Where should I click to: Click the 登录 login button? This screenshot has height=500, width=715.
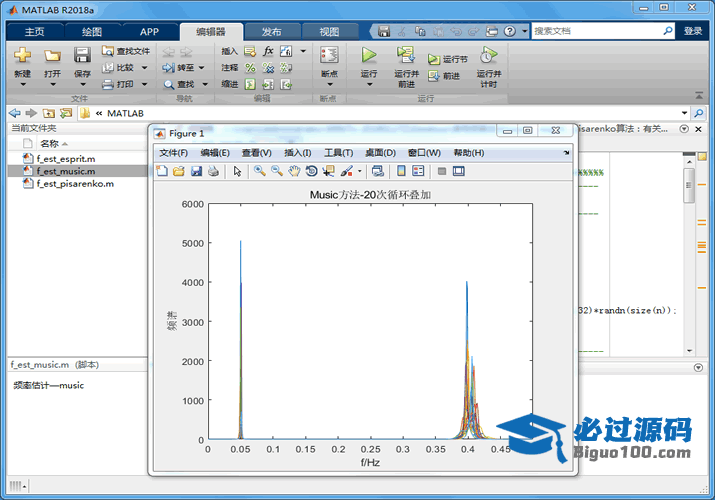(x=693, y=31)
